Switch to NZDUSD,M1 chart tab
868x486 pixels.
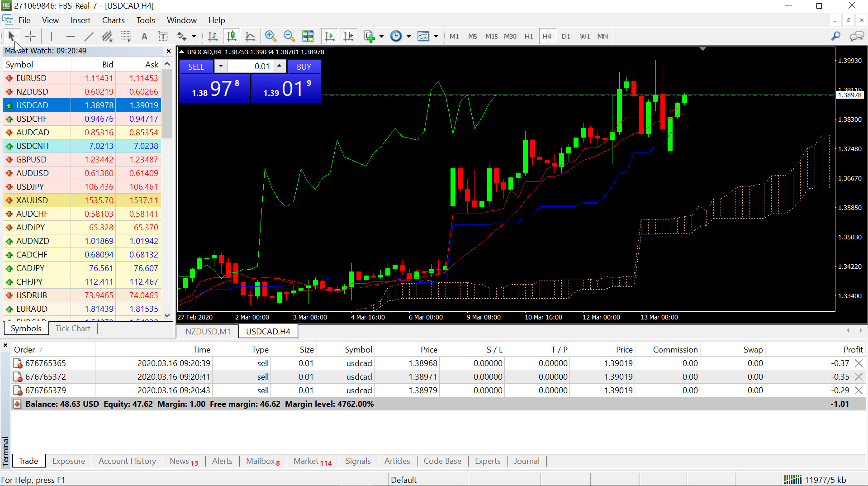click(x=208, y=331)
